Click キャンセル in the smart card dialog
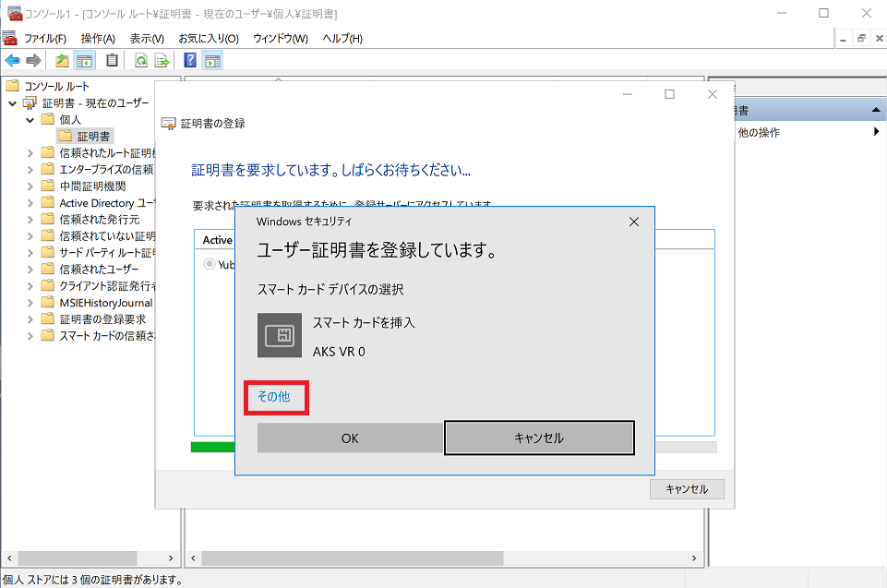The height and width of the screenshot is (588, 887). click(x=539, y=438)
